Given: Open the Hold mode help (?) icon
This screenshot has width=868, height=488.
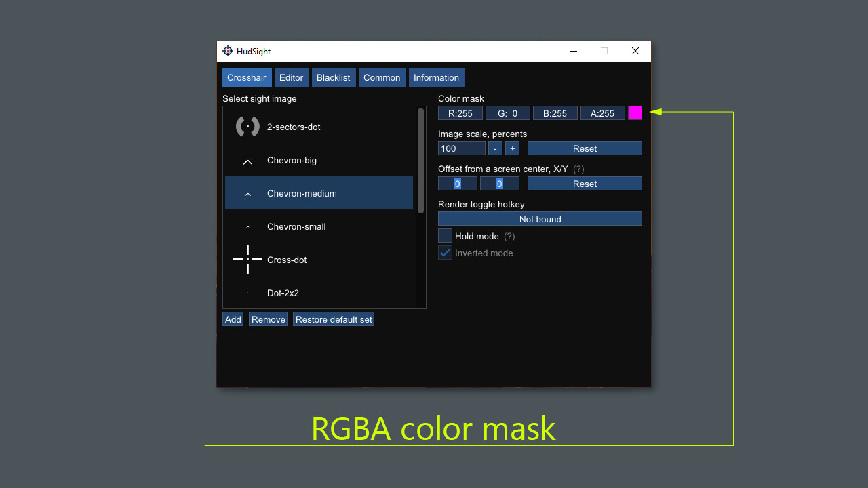Looking at the screenshot, I should 509,236.
